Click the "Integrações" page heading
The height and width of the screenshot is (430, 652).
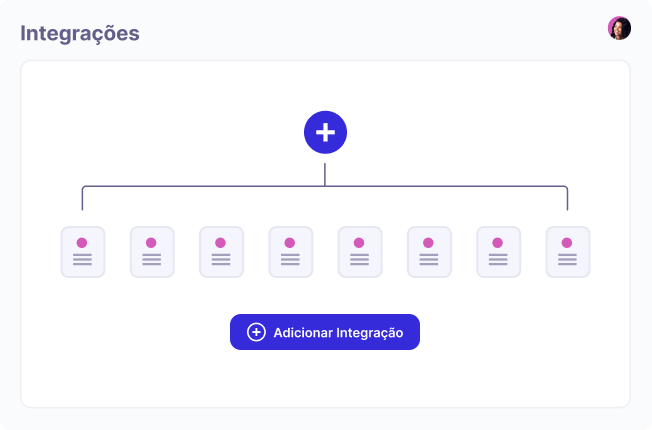coord(80,33)
